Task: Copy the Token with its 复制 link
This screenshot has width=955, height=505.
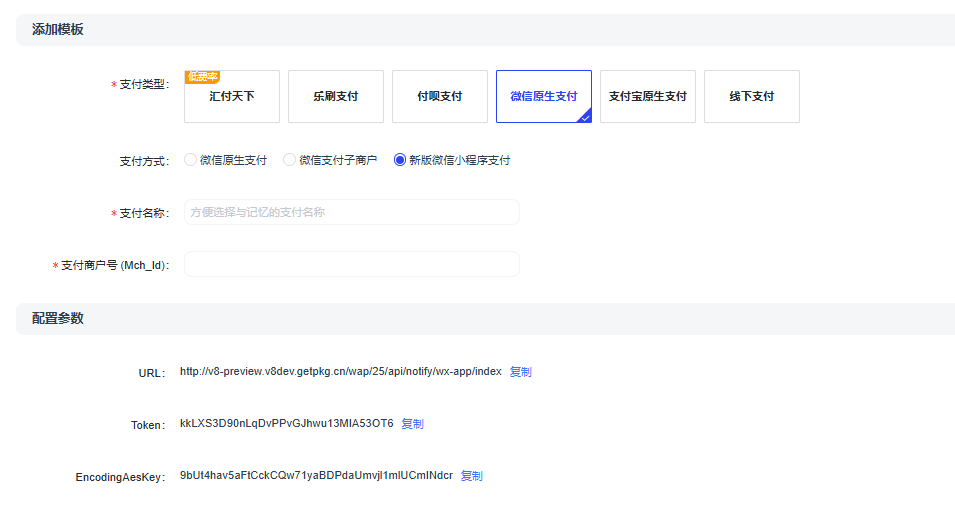Action: point(413,424)
